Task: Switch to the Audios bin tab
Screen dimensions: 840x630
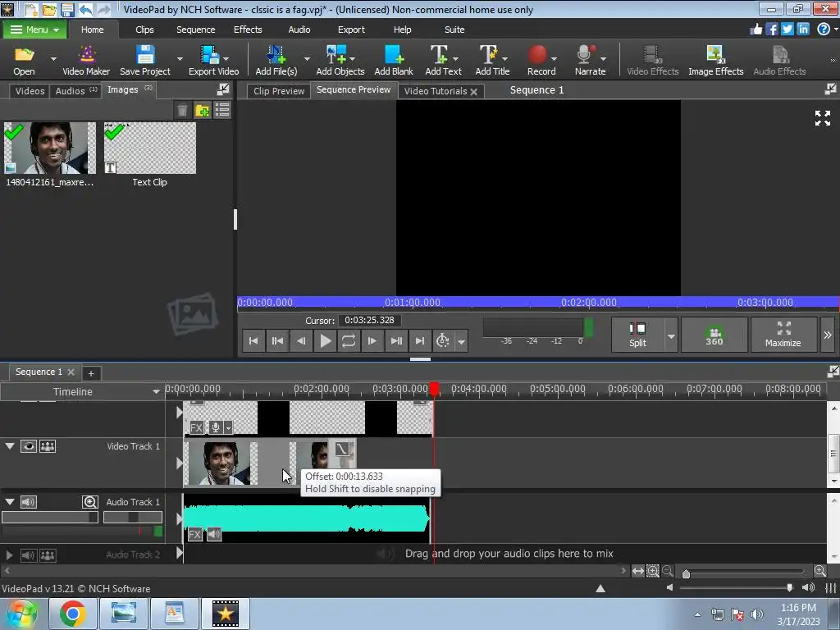Action: click(x=76, y=91)
